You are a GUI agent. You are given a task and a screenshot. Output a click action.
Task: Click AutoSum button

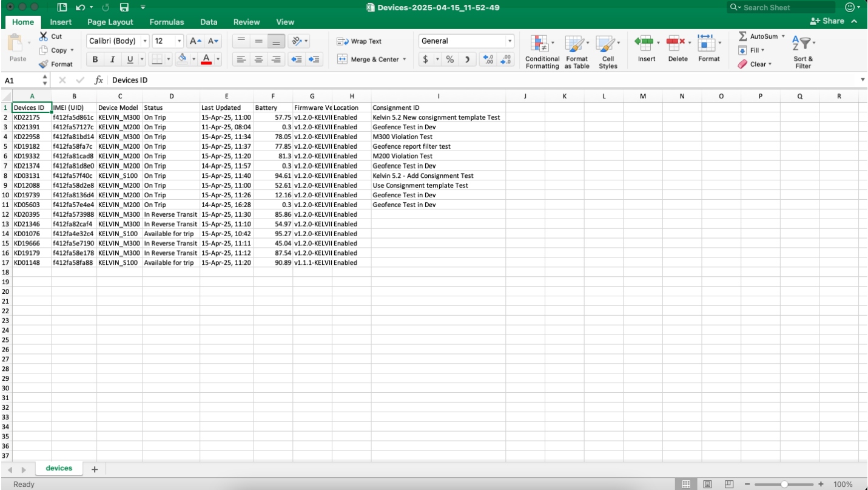[x=758, y=36]
